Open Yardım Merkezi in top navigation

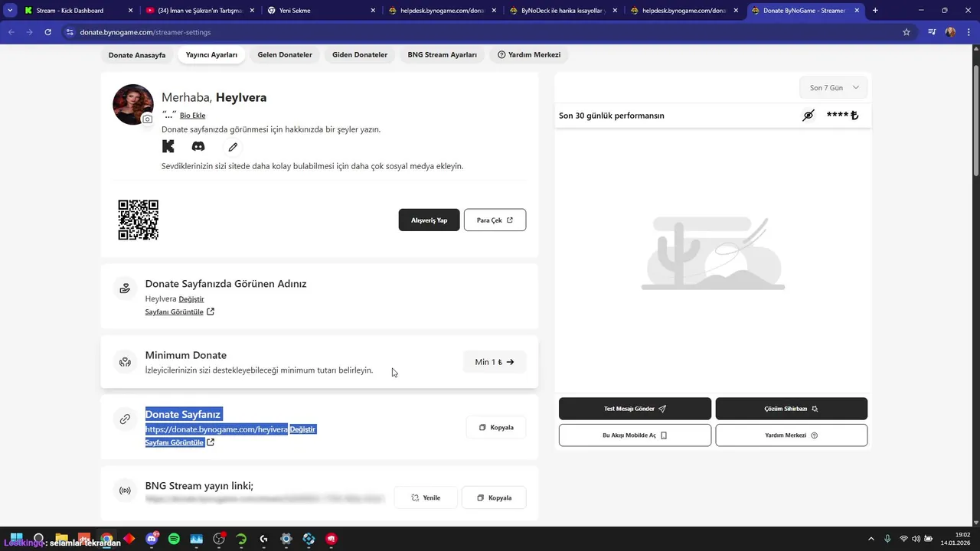pos(529,55)
